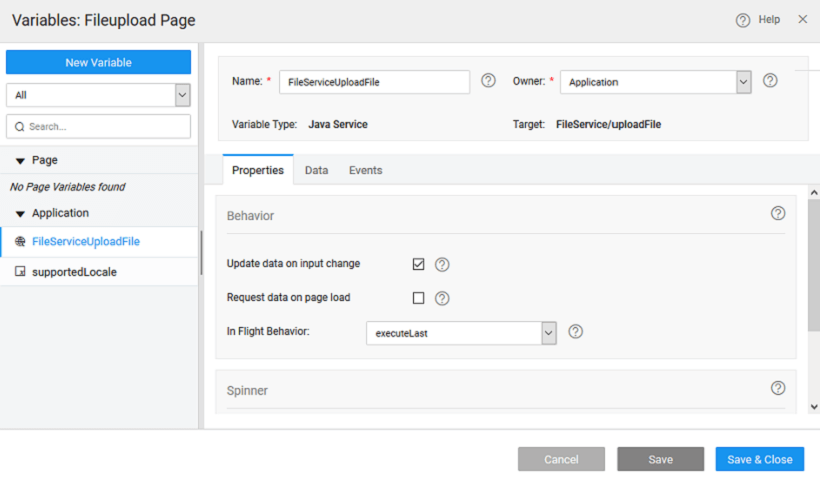Click help icon for Request data on page load
Screen dimensions: 820x495
pos(442,298)
